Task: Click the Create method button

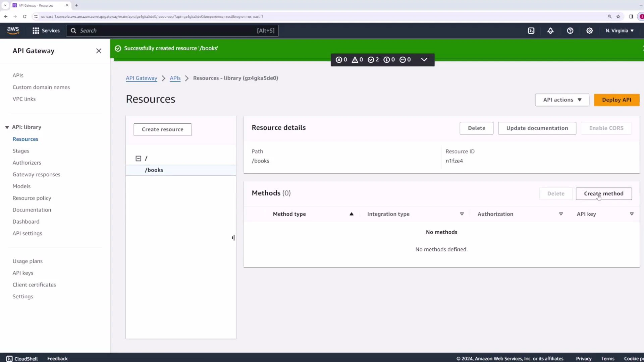Action: point(603,193)
